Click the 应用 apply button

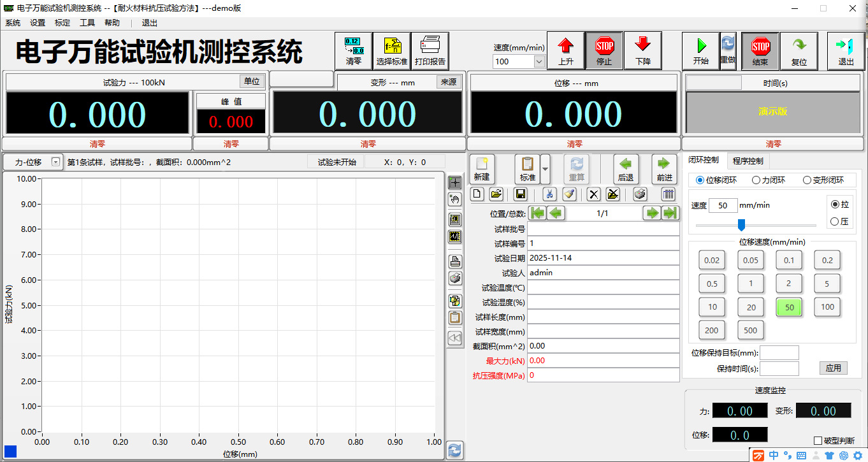coord(833,368)
